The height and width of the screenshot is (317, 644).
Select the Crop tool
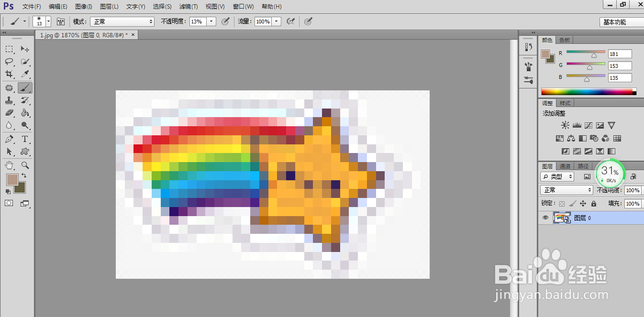coord(9,74)
